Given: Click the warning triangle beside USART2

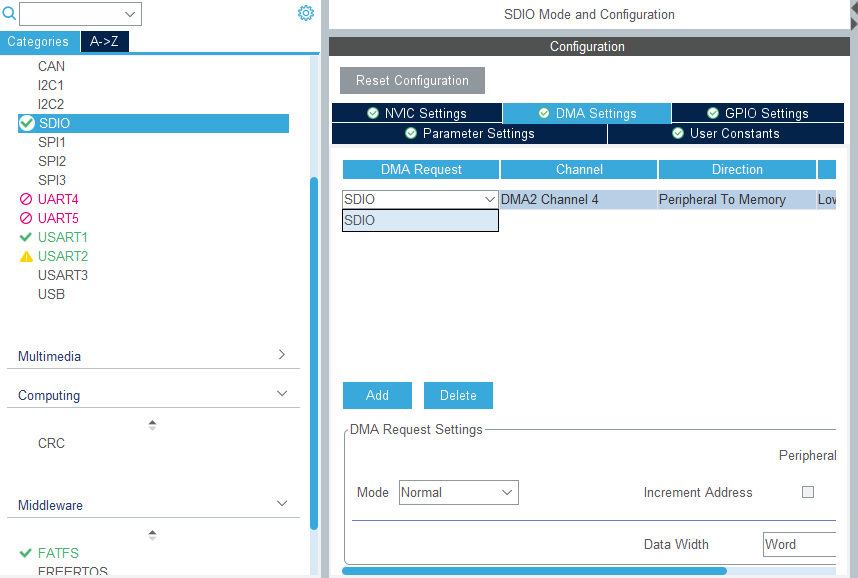Looking at the screenshot, I should tap(26, 256).
